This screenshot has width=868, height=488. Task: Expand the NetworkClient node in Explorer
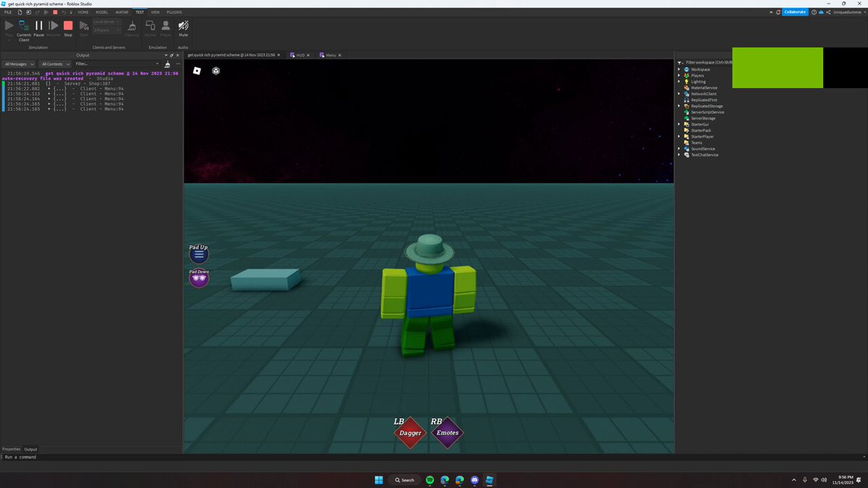click(679, 94)
